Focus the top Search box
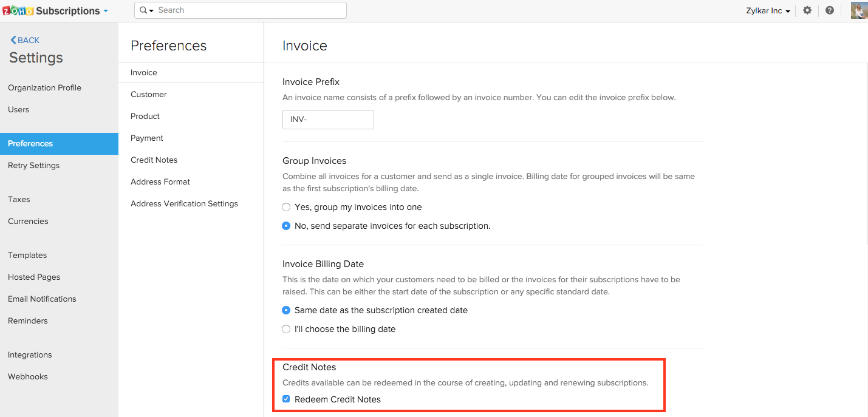Viewport: 868px width, 417px height. click(249, 10)
